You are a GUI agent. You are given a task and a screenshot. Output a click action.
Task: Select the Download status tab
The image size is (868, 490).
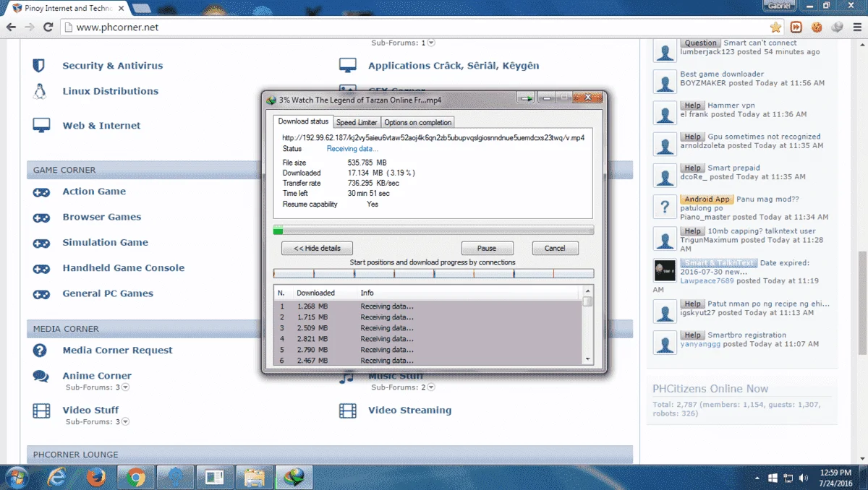coord(303,121)
